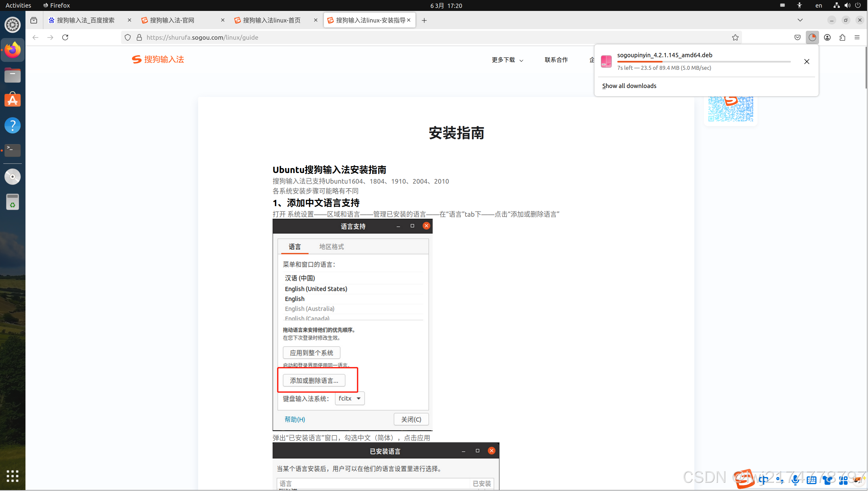Click the browser Back arrow
Image resolution: width=868 pixels, height=491 pixels.
point(35,37)
